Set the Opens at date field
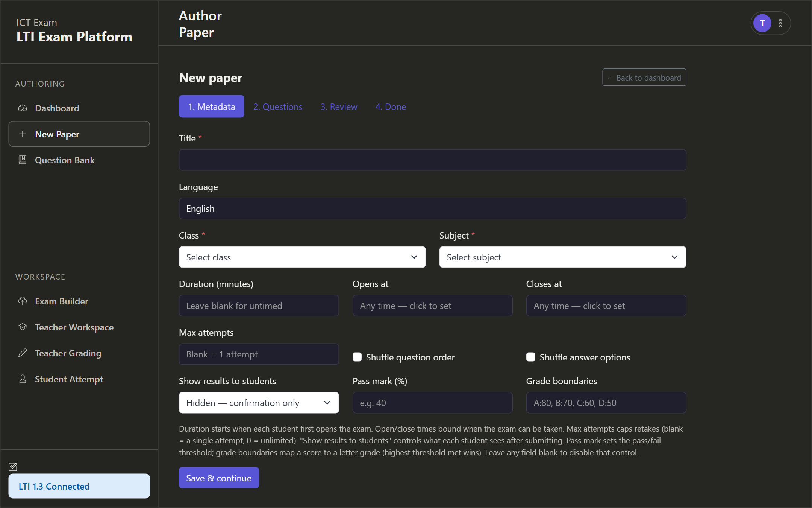This screenshot has height=508, width=812. (x=432, y=306)
